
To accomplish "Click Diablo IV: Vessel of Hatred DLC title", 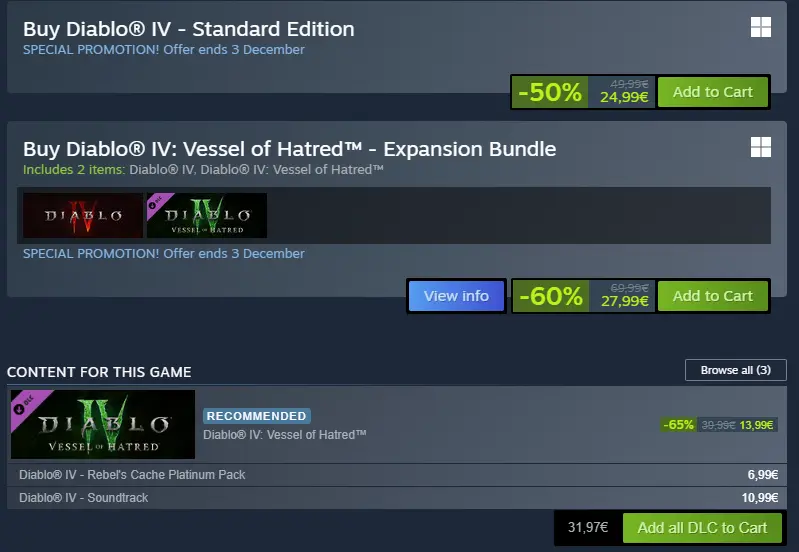I will coord(285,434).
